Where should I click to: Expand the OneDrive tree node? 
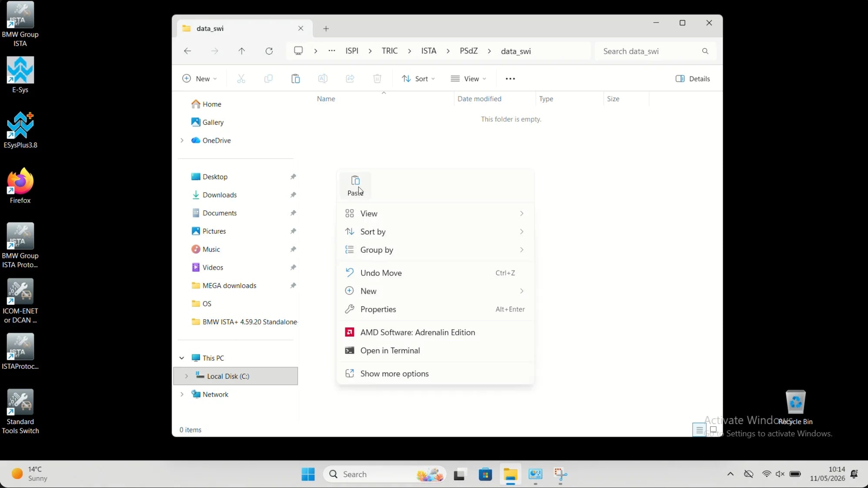[x=182, y=140]
